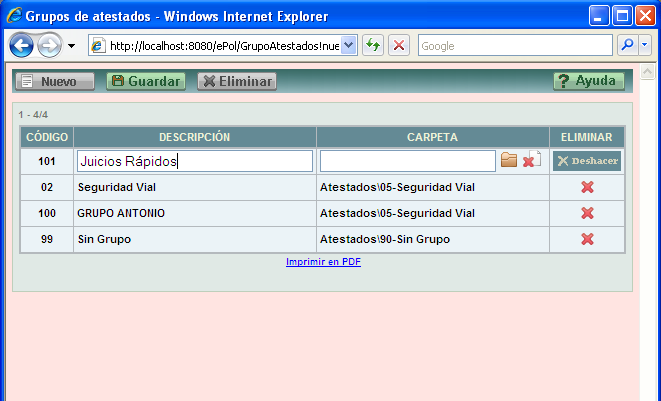Select code cell 100
The width and height of the screenshot is (661, 401).
(47, 213)
